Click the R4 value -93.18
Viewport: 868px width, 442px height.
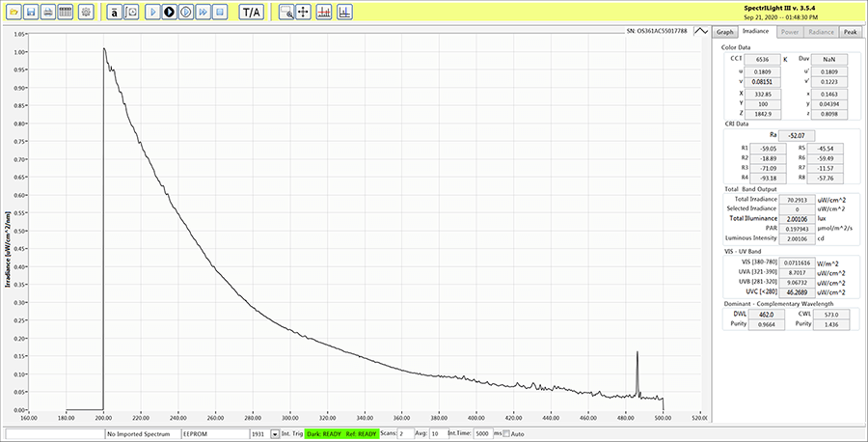pyautogui.click(x=768, y=179)
